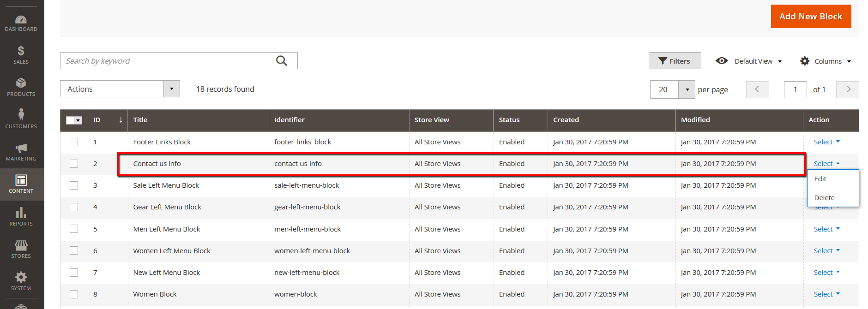
Task: Open the Content layout icon
Action: pyautogui.click(x=21, y=180)
